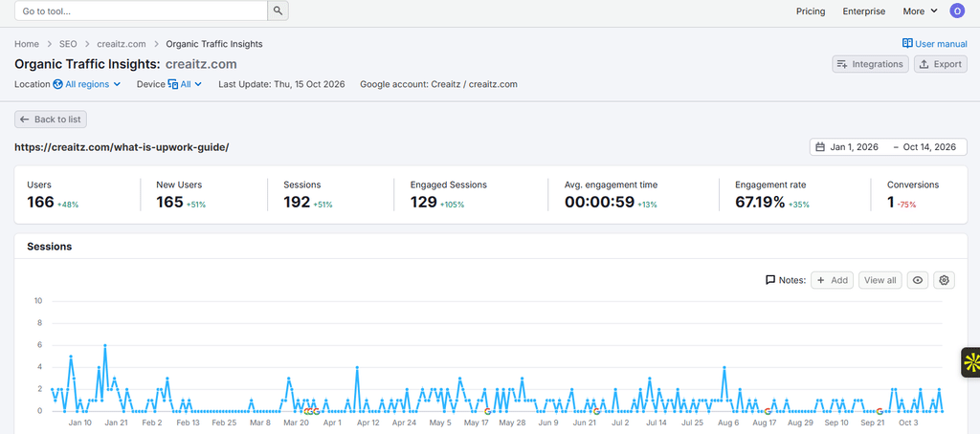Click Google update marker near Aug 17
This screenshot has height=434, width=980.
tap(768, 411)
